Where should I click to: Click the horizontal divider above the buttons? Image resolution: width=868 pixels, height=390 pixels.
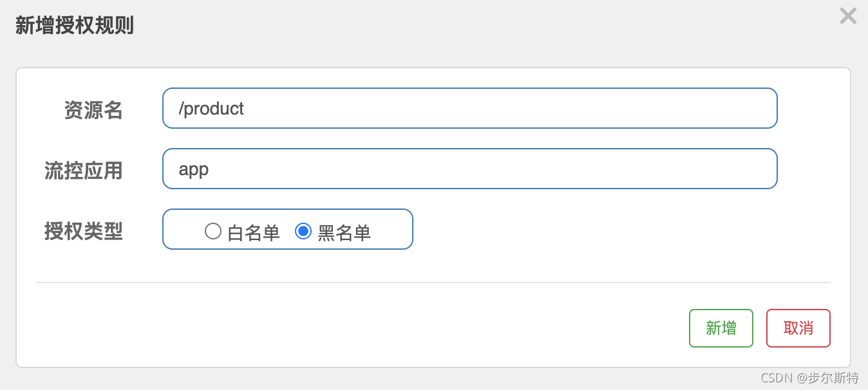coord(433,283)
